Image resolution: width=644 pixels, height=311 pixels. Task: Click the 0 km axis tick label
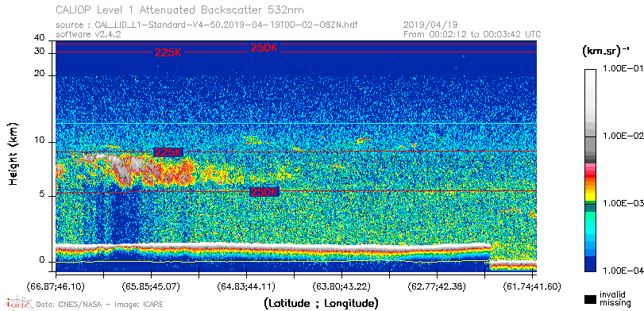tap(42, 261)
